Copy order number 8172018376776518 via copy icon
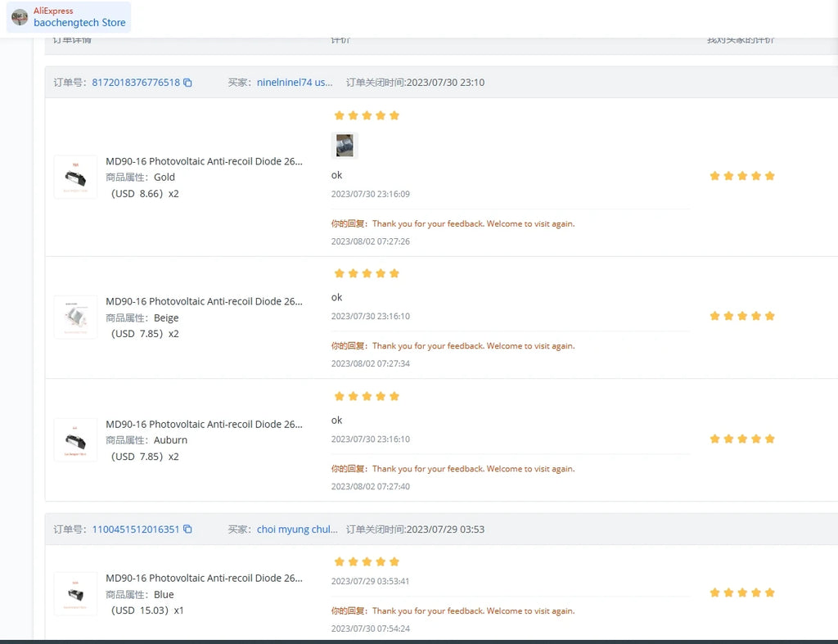This screenshot has width=838, height=644. (187, 83)
